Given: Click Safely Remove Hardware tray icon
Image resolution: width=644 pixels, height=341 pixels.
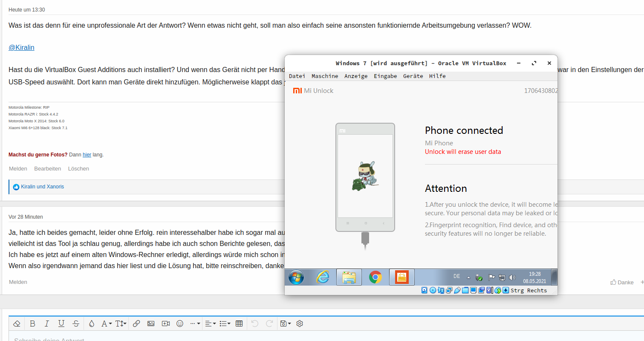Looking at the screenshot, I should tap(479, 277).
